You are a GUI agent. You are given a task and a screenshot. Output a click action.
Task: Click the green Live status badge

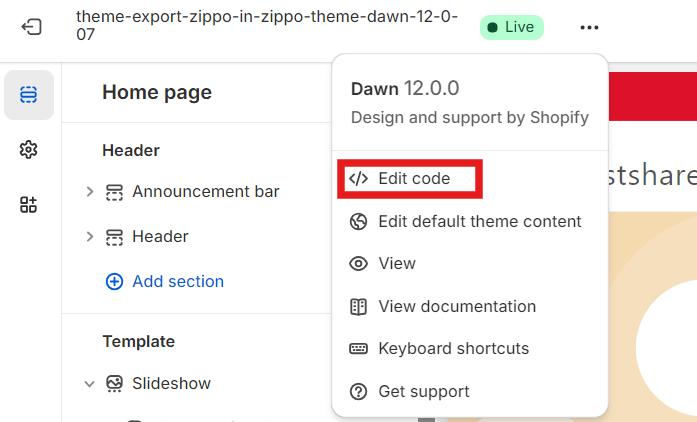pyautogui.click(x=511, y=27)
